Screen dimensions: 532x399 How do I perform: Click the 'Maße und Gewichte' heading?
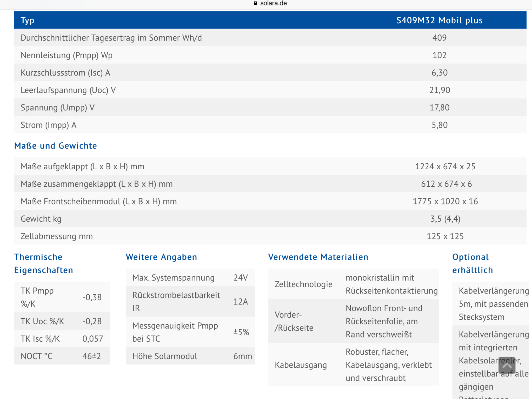coord(56,146)
